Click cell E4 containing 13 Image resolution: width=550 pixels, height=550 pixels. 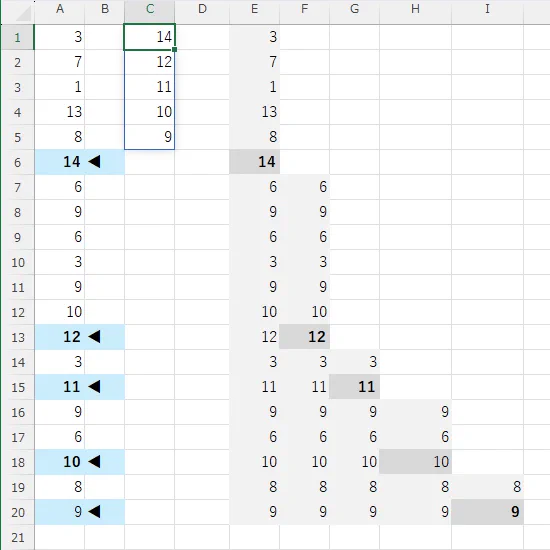pyautogui.click(x=255, y=112)
